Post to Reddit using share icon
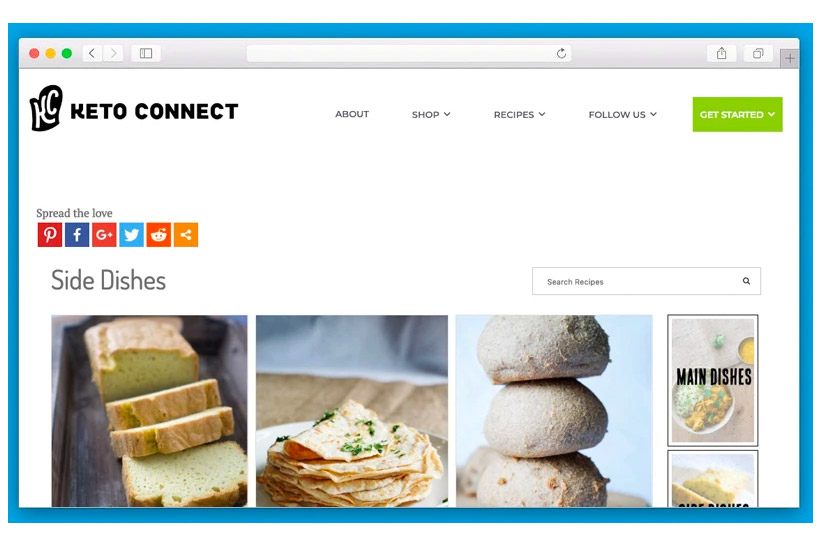The height and width of the screenshot is (546, 822). [x=159, y=235]
